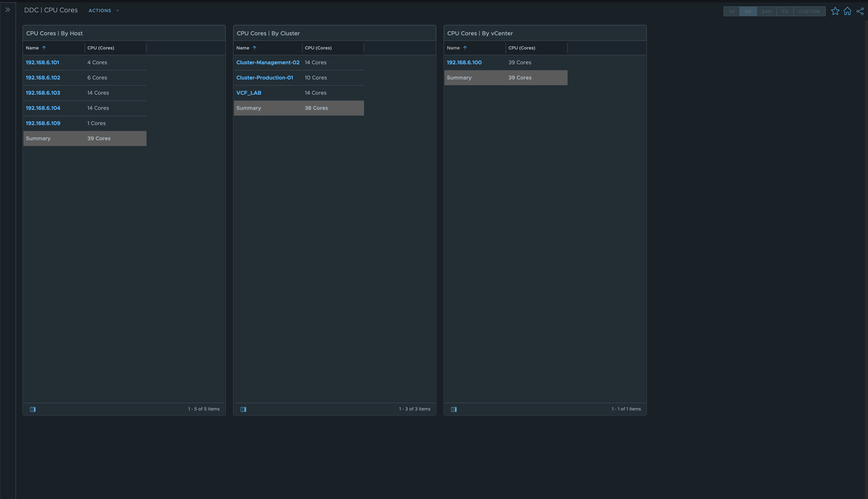Toggle Name sort arrow in By Cluster table
The image size is (868, 499).
(x=254, y=48)
